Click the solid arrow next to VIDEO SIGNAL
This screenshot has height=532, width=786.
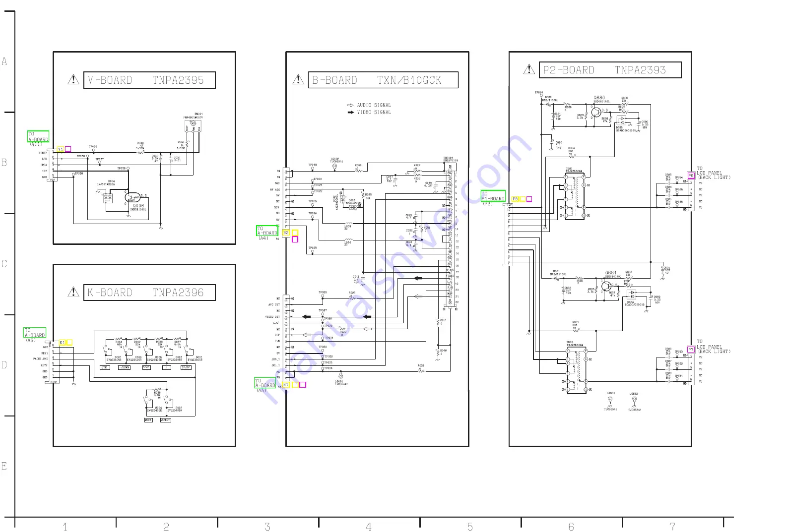coord(350,112)
